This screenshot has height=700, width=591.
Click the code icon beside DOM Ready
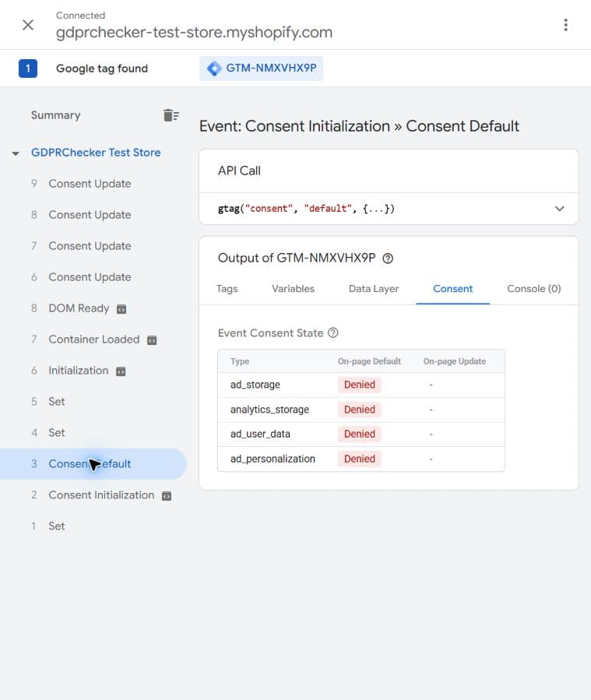tap(121, 309)
